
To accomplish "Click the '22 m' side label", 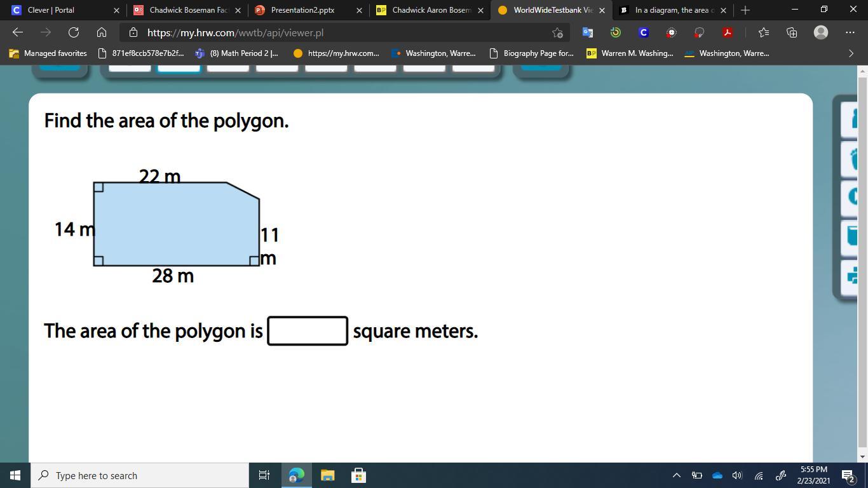I will [159, 175].
